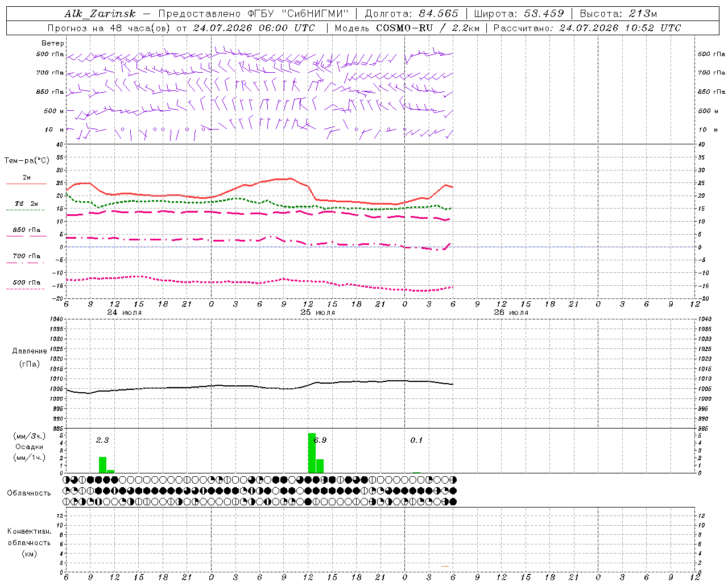
Task: Click the Осадки precipitation label
Action: (29, 447)
